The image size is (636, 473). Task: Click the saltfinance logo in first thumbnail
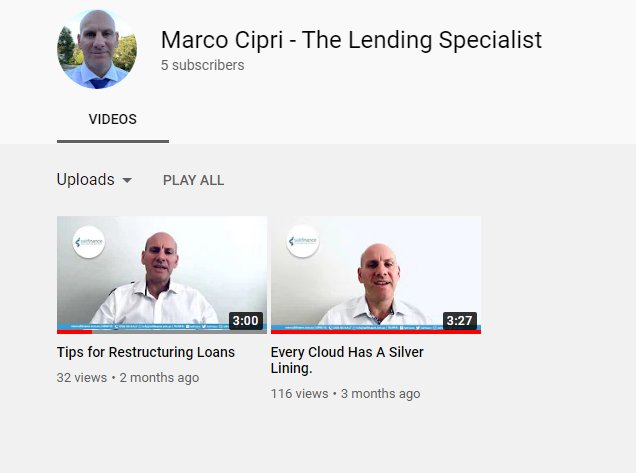[89, 242]
